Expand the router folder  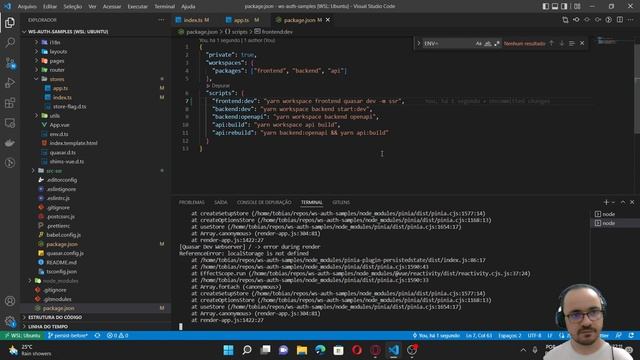[x=37, y=70]
